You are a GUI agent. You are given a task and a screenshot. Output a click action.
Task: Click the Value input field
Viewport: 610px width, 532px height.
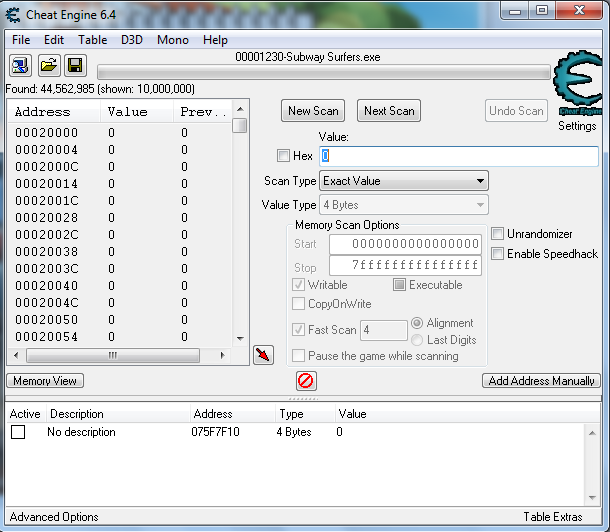pos(459,156)
